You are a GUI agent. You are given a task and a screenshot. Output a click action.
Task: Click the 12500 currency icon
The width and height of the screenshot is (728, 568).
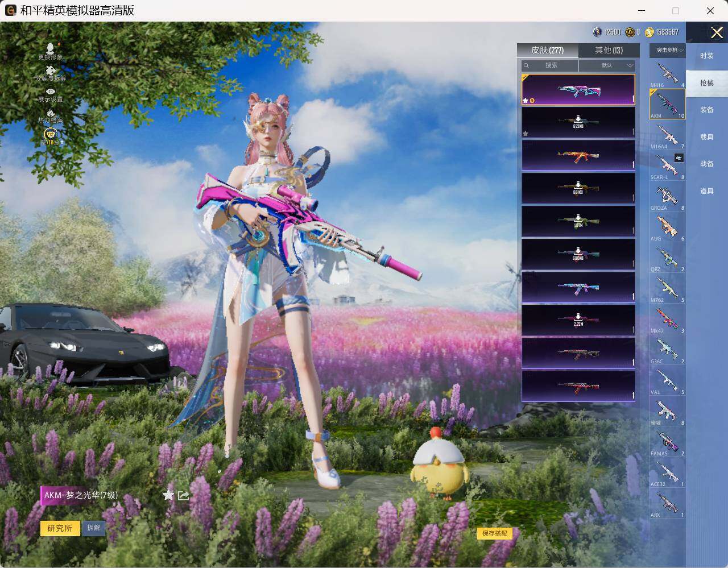point(597,32)
